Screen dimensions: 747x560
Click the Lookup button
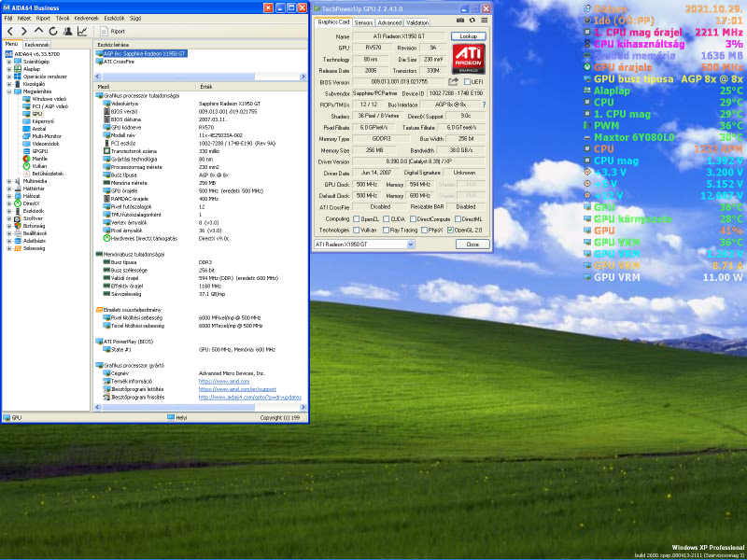tap(468, 36)
